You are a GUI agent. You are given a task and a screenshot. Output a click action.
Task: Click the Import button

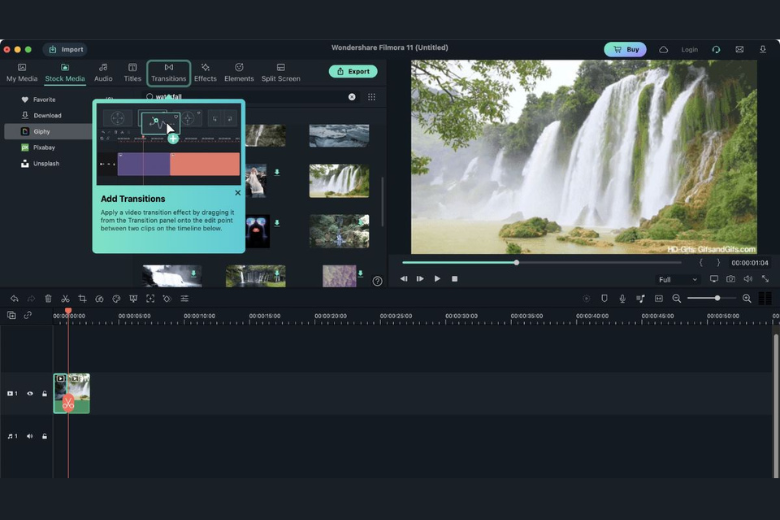click(66, 49)
